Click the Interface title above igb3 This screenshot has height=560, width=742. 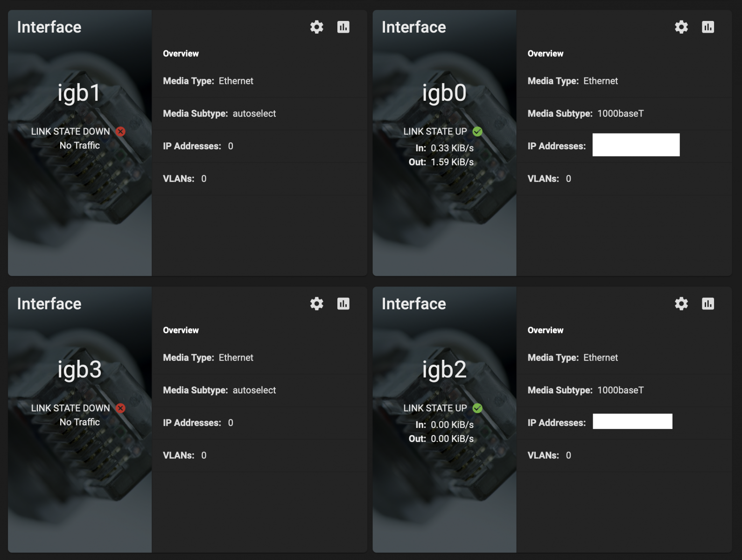click(x=49, y=304)
